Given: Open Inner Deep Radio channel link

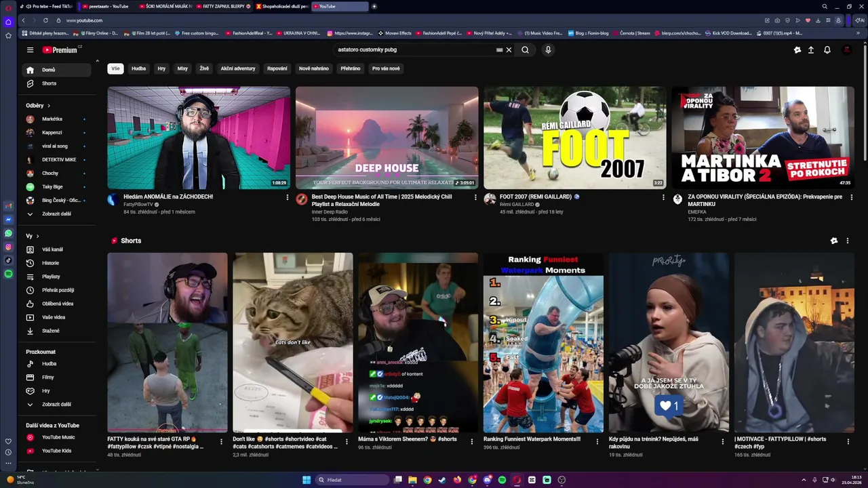Looking at the screenshot, I should tap(330, 212).
